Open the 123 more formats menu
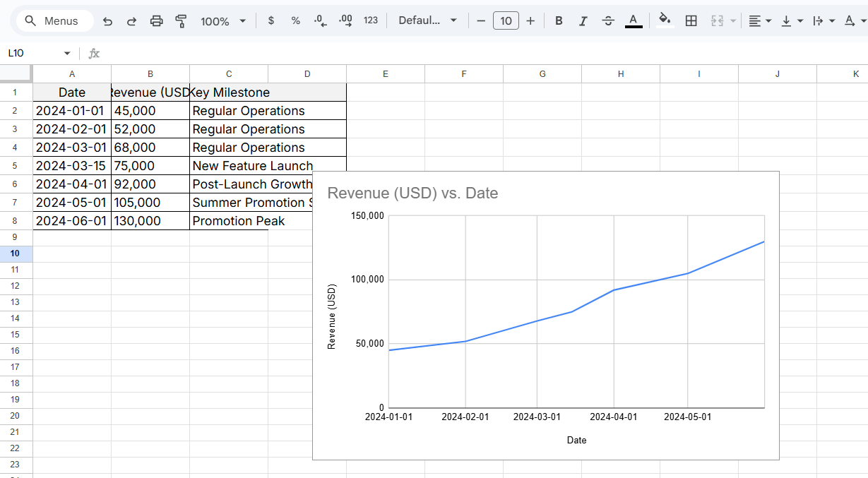This screenshot has width=868, height=478. click(x=371, y=20)
